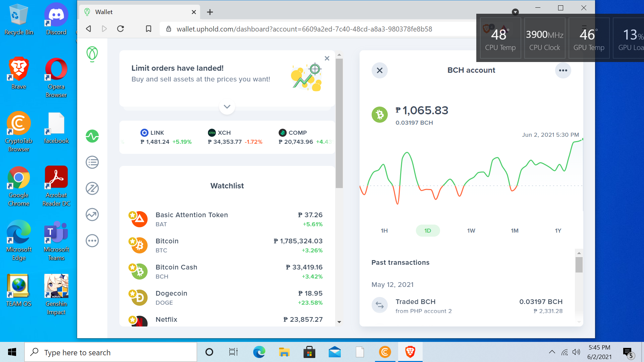This screenshot has width=644, height=362.
Task: Open CryptoTab Browser from taskbar
Action: pos(385,352)
